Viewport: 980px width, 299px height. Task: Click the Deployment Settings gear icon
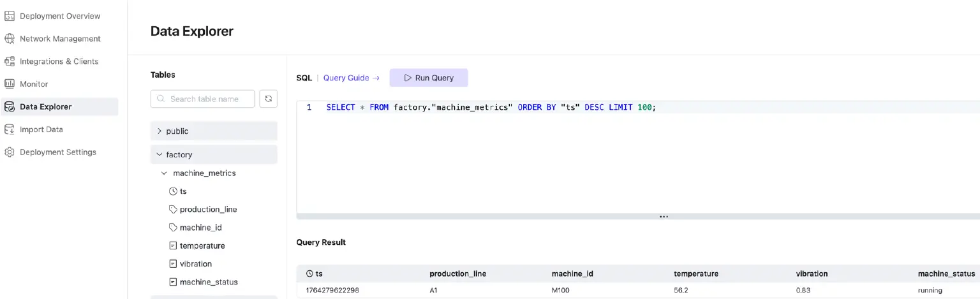pos(9,152)
